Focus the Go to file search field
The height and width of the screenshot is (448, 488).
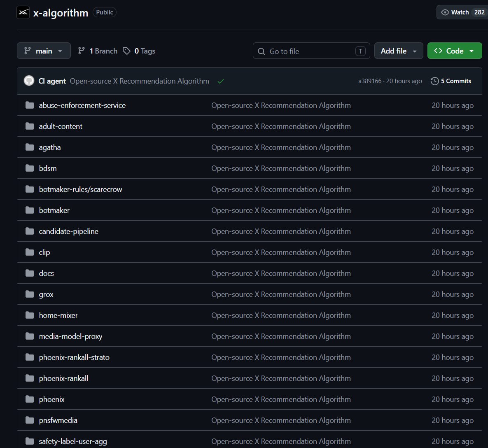click(311, 51)
